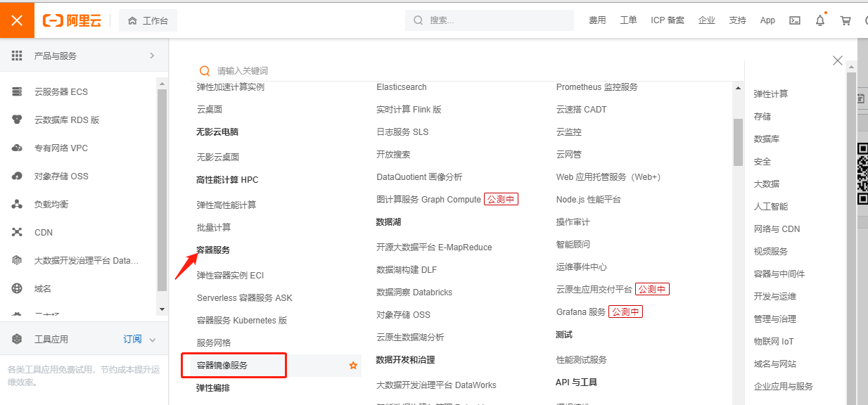868x405 pixels.
Task: Expand the 工具应用 dropdown chevron
Action: tap(153, 340)
